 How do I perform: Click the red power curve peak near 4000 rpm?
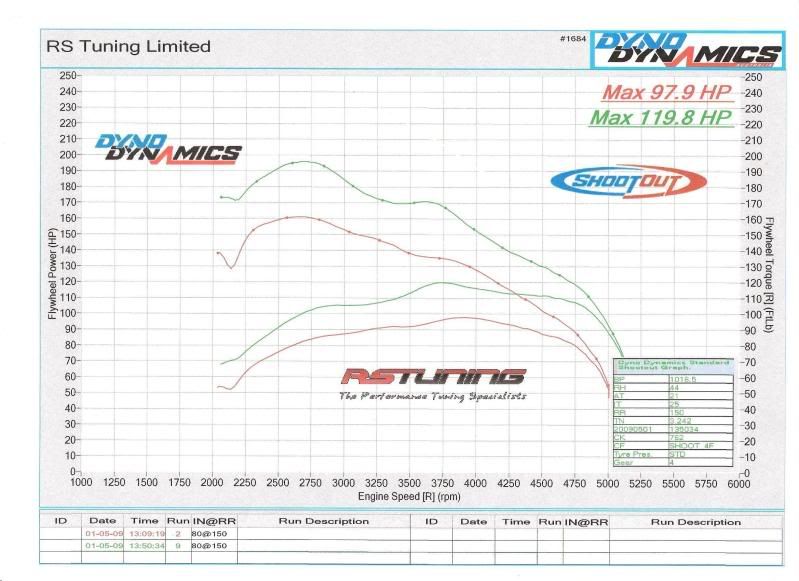pyautogui.click(x=465, y=318)
